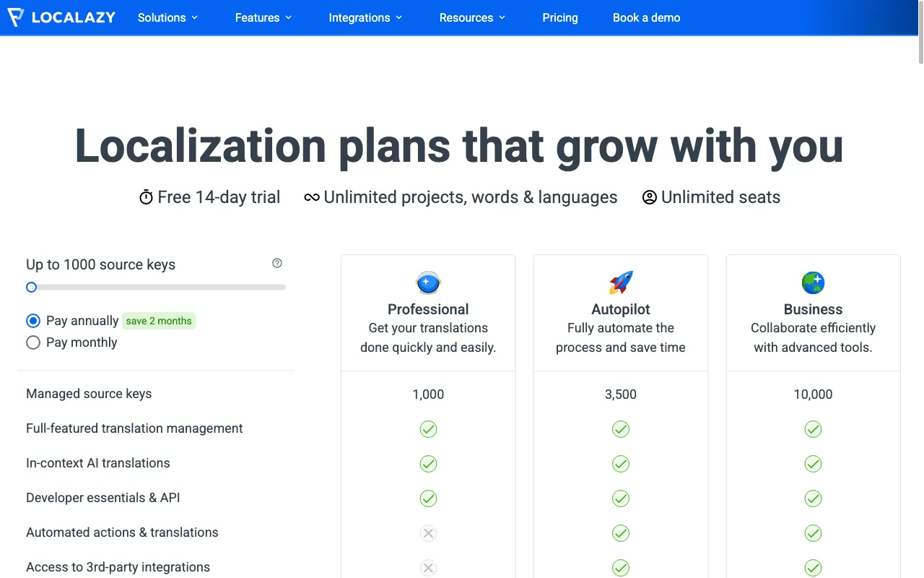This screenshot has width=924, height=578.
Task: Click the person icon beside Unlimited seats
Action: (x=650, y=197)
